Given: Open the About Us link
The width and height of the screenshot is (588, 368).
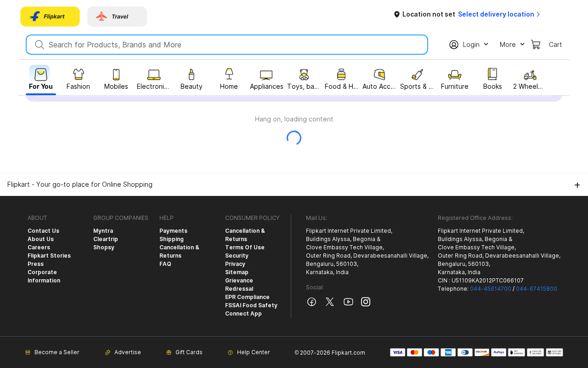Looking at the screenshot, I should click(40, 239).
